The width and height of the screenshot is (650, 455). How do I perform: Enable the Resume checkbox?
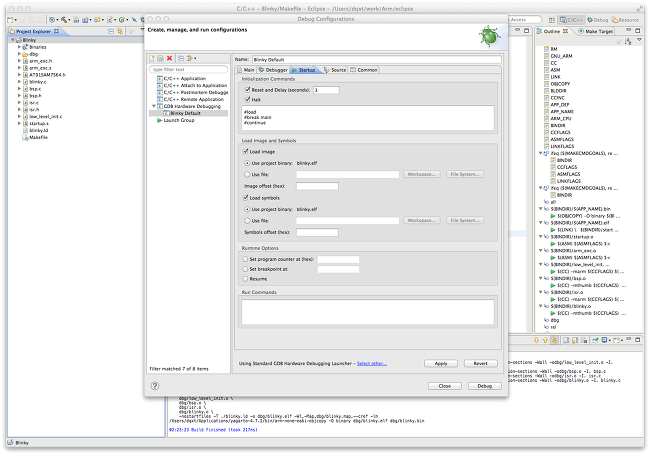pos(245,279)
